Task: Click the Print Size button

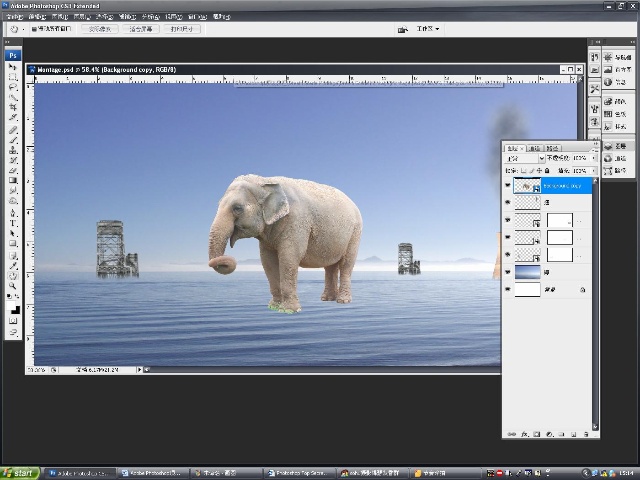Action: (x=182, y=29)
